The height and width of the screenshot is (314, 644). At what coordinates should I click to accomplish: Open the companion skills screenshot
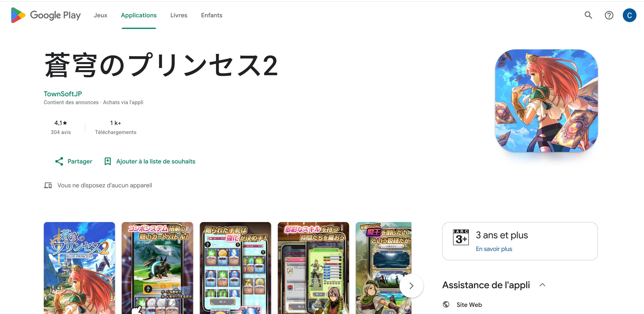pyautogui.click(x=313, y=268)
